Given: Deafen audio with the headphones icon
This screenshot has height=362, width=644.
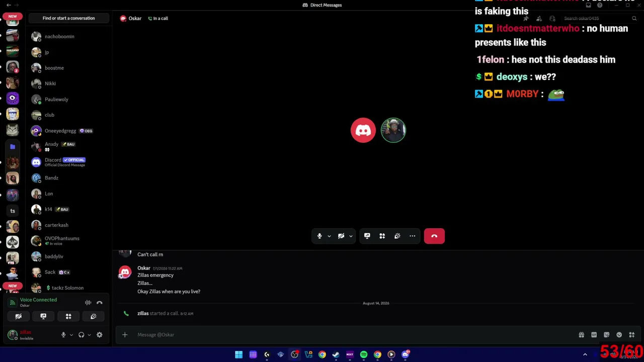Looking at the screenshot, I should pyautogui.click(x=82, y=335).
